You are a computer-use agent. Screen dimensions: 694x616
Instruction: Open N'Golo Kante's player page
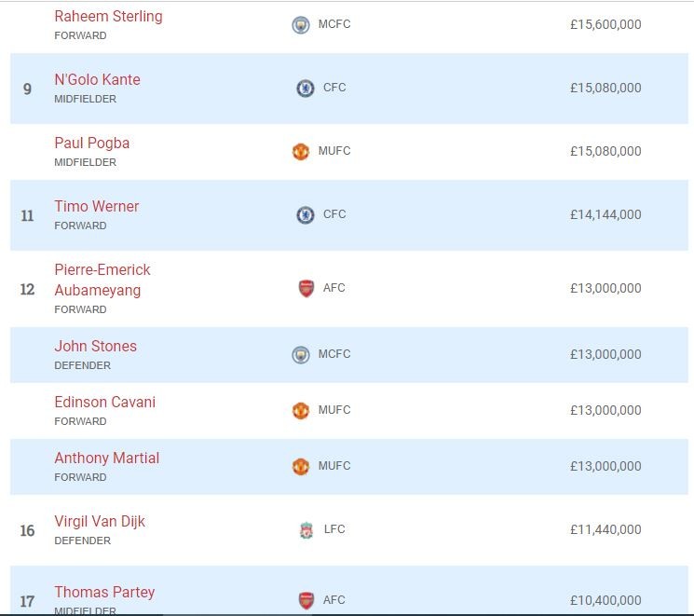pyautogui.click(x=97, y=80)
